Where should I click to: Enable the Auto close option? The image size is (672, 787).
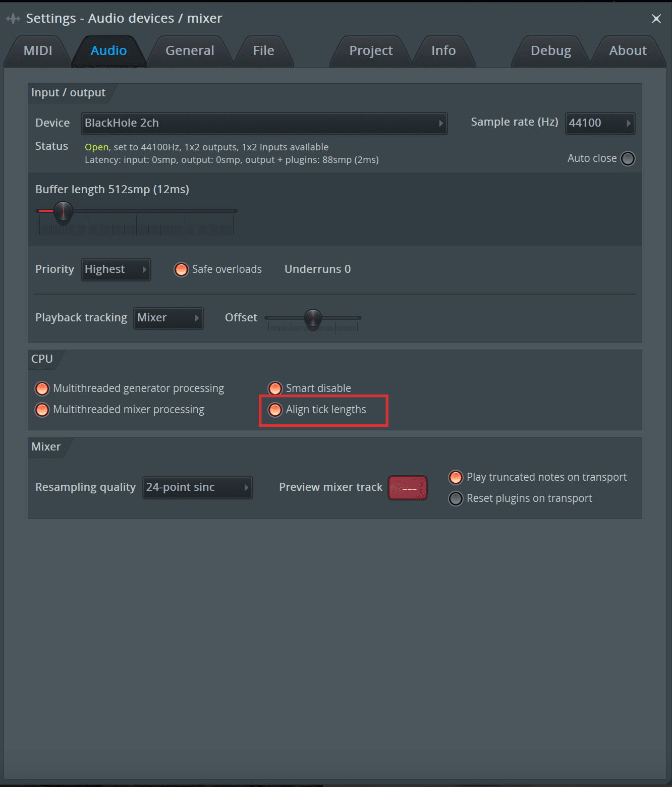pyautogui.click(x=628, y=158)
